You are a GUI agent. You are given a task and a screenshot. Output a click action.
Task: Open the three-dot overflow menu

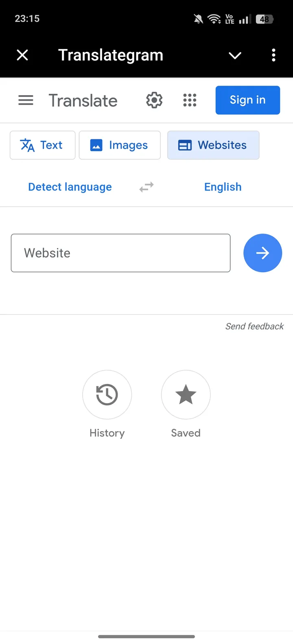pyautogui.click(x=273, y=55)
